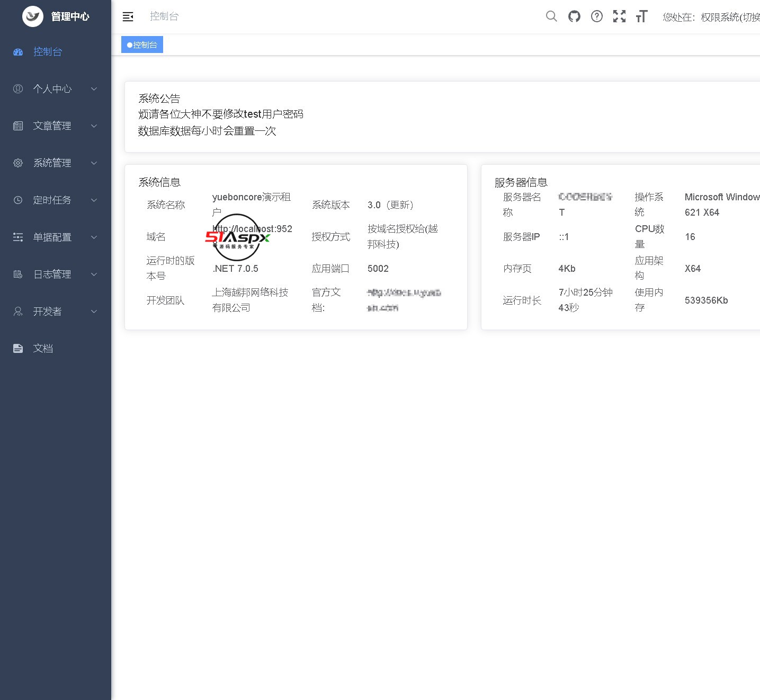760x700 pixels.
Task: Click the 4Kb memory page value
Action: pos(567,269)
